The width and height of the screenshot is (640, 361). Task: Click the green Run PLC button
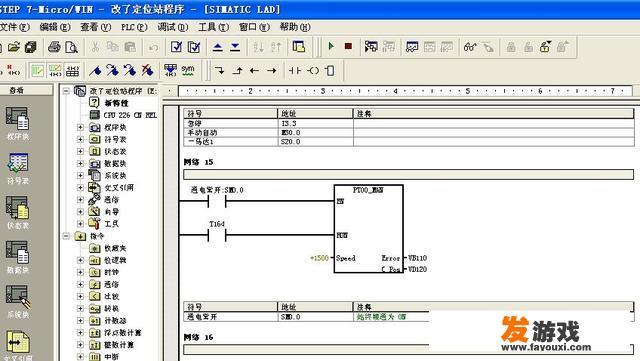tap(331, 47)
